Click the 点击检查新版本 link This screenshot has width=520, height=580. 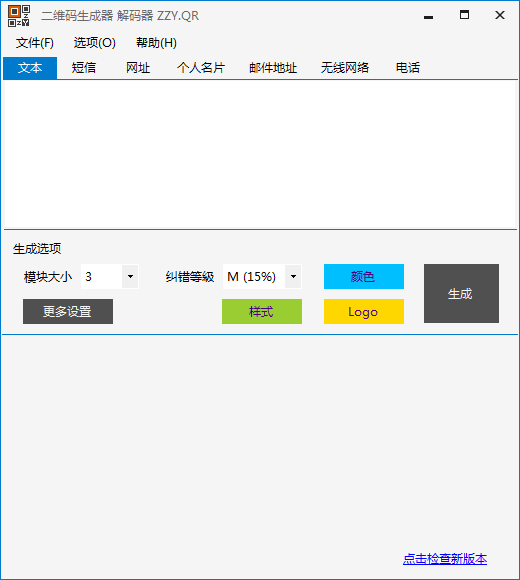[445, 559]
